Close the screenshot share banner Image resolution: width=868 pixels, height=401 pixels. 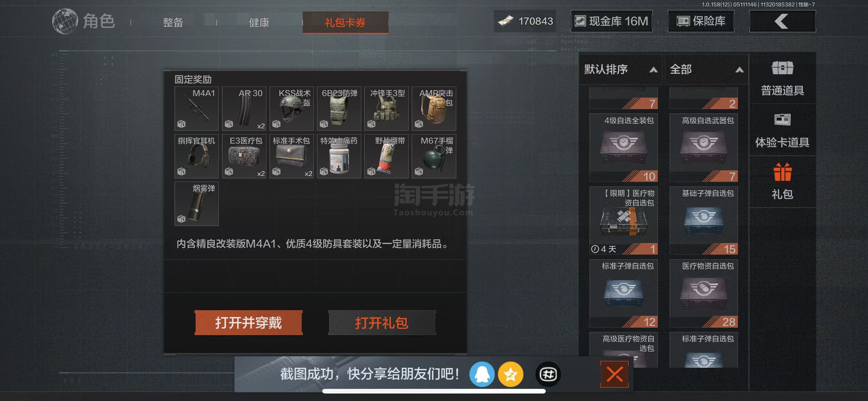click(x=614, y=374)
